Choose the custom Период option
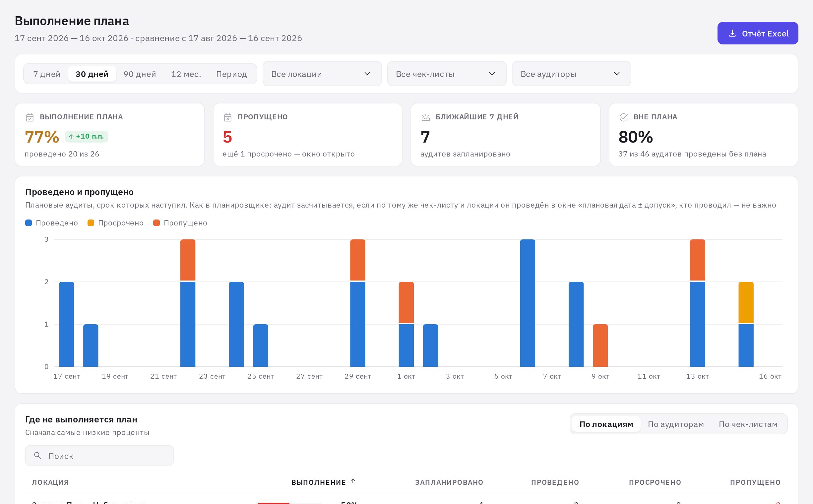The height and width of the screenshot is (504, 813). point(232,74)
